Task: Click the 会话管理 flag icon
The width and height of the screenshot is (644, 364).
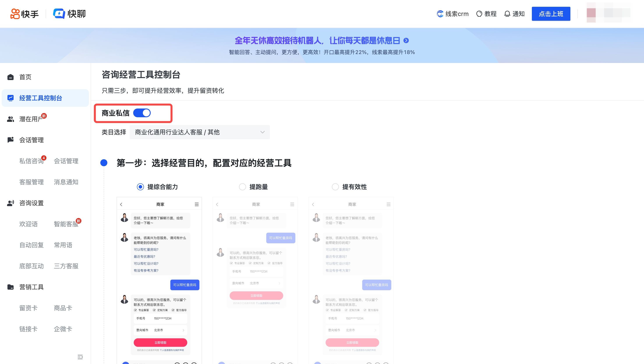Action: [x=10, y=140]
